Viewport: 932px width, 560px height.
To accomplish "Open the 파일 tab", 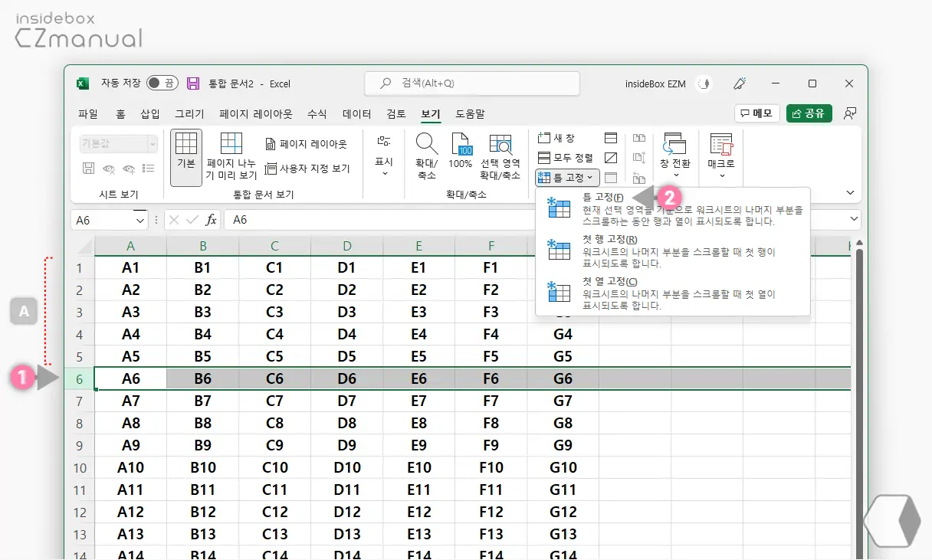I will pos(88,113).
